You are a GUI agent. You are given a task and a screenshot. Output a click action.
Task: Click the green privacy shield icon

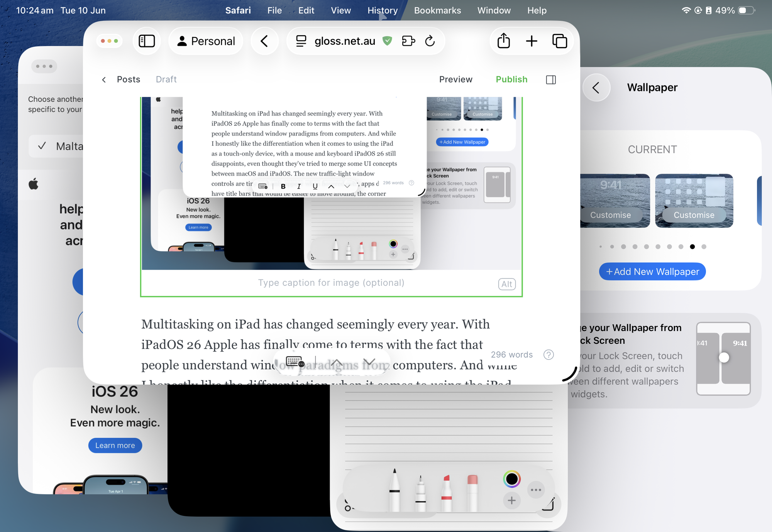[x=387, y=41]
